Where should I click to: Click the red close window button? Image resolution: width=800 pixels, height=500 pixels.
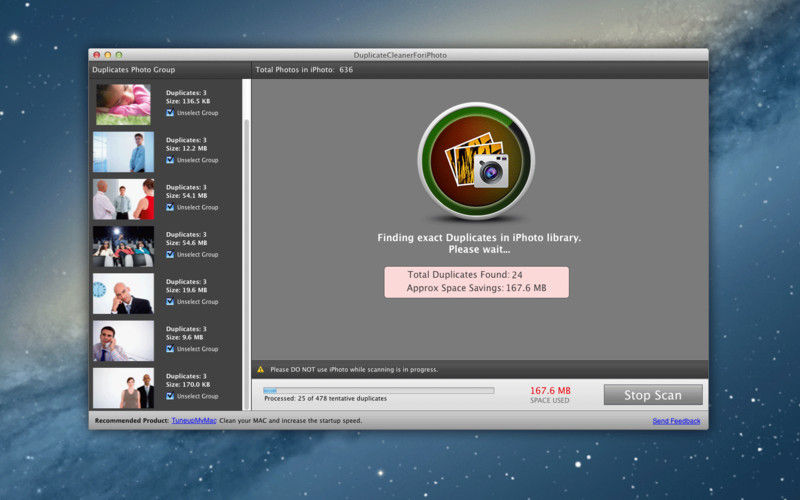pyautogui.click(x=96, y=55)
